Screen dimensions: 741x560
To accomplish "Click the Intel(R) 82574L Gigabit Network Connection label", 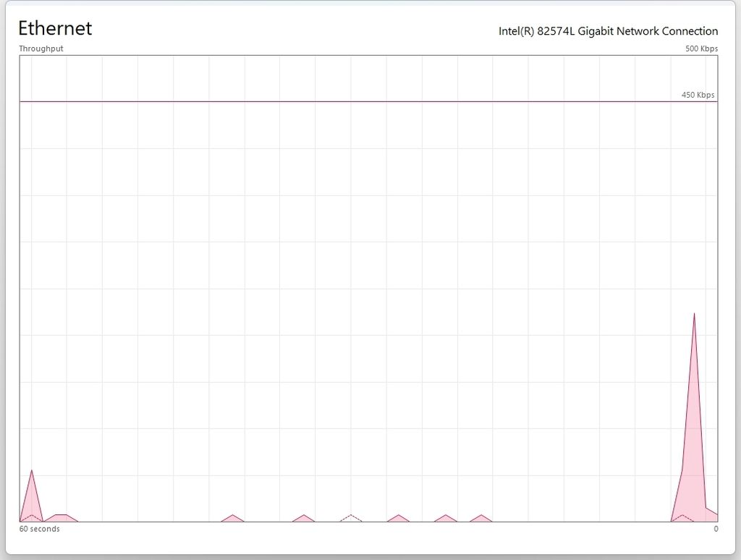I will tap(608, 31).
